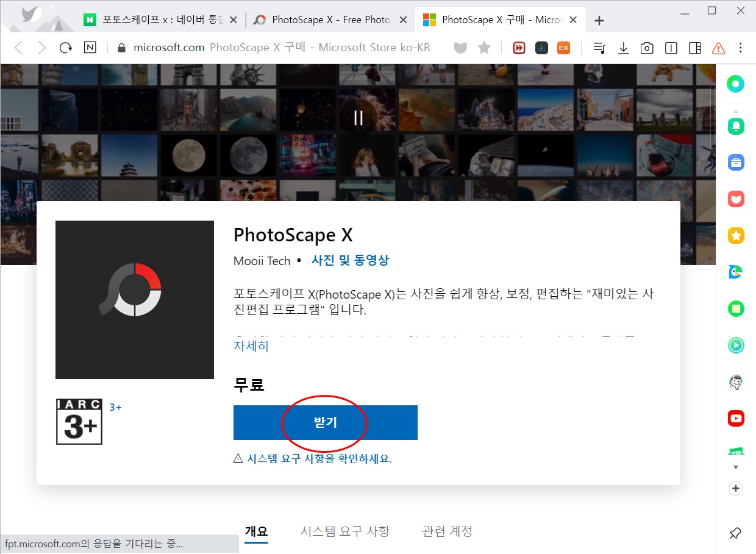Open the yellow star bookmarks sidebar icon

click(x=736, y=235)
